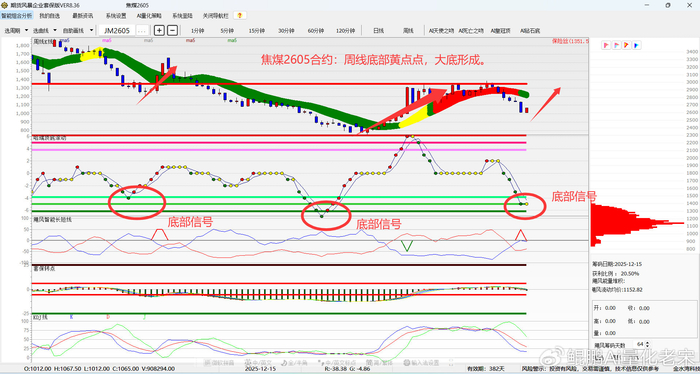
Task: Click status bar R:-38.38 G:-4.86 readout
Action: tap(346, 370)
